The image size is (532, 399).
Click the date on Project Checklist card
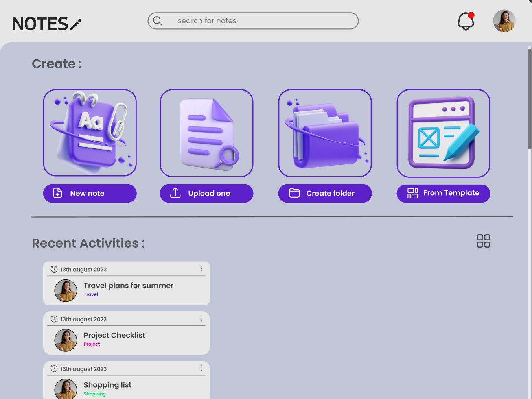pos(83,319)
